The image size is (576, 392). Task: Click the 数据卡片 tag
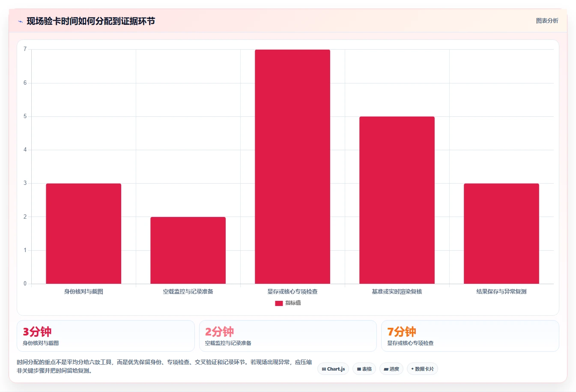pos(422,369)
